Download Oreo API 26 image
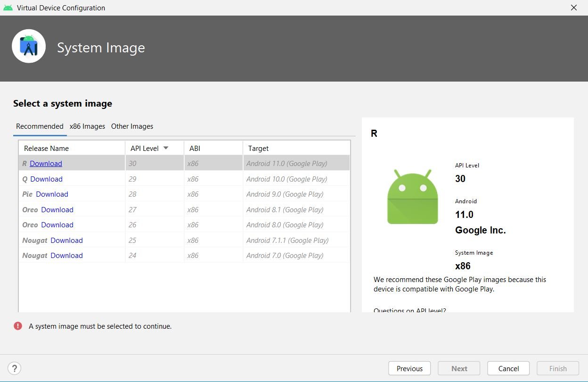Viewport: 588px width, 382px height. pos(57,225)
